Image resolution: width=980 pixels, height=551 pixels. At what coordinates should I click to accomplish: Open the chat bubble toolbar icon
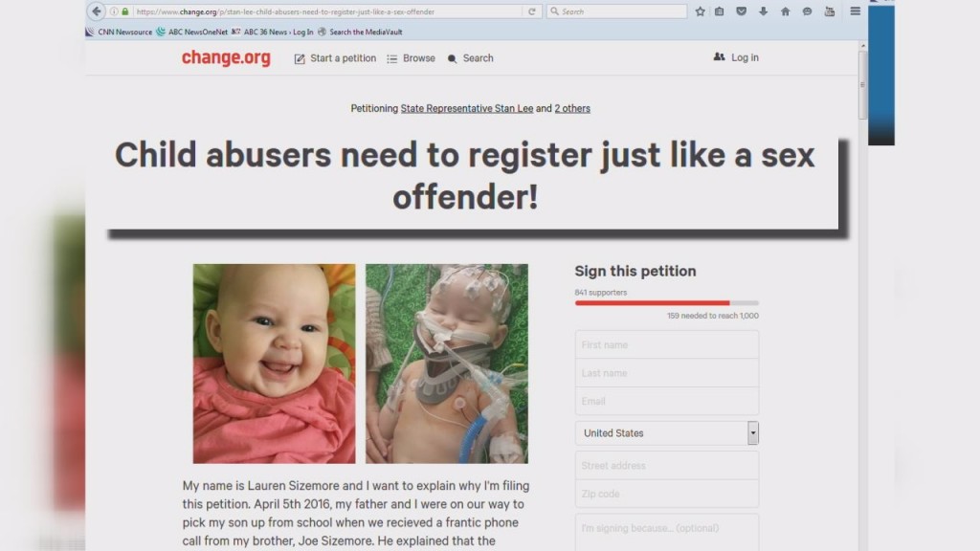pyautogui.click(x=807, y=11)
